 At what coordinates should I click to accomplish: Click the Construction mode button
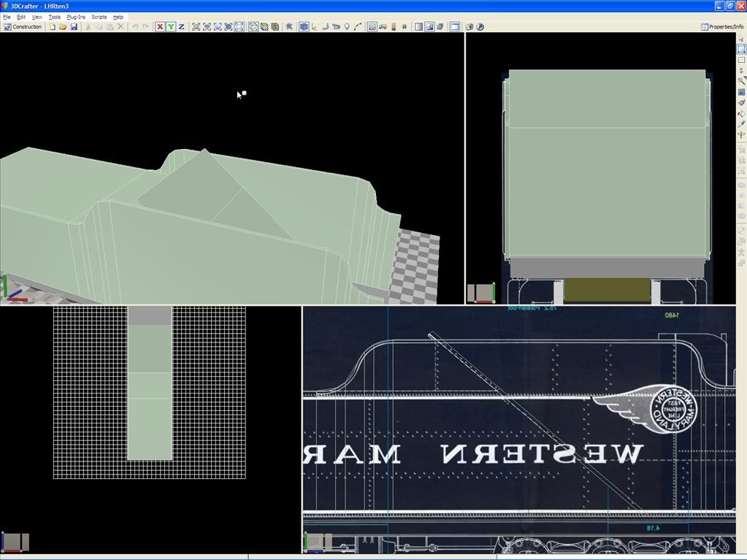point(23,27)
